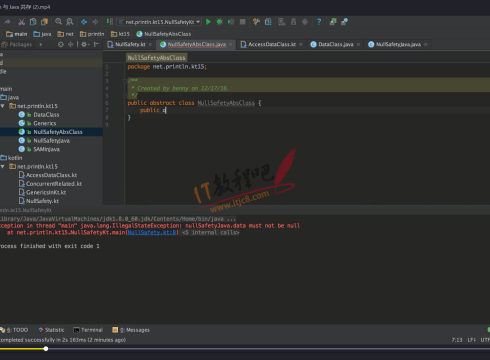This screenshot has height=360, width=490.
Task: Select DataClass in the project tree
Action: pyautogui.click(x=39, y=115)
